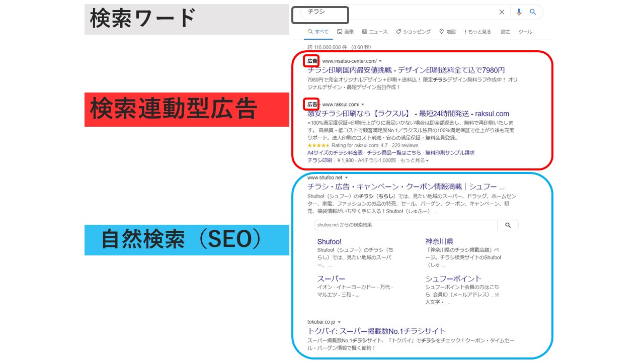Switch to the ニュース tab
This screenshot has width=644, height=362.
click(375, 32)
